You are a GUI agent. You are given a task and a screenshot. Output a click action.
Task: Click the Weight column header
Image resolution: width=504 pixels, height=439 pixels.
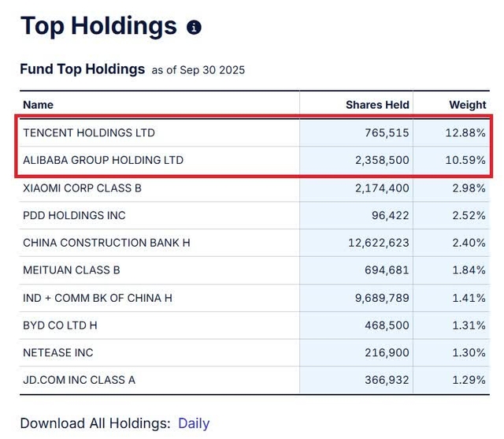467,105
